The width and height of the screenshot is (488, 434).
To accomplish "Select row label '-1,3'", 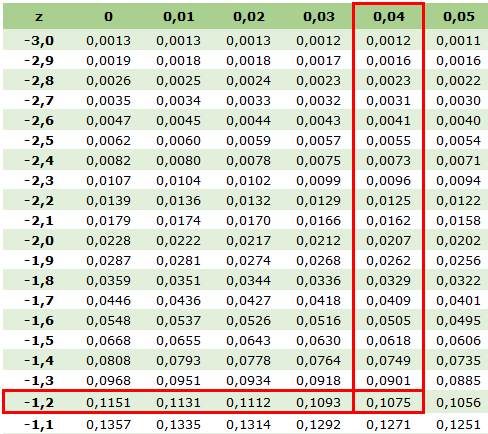I will 39,381.
